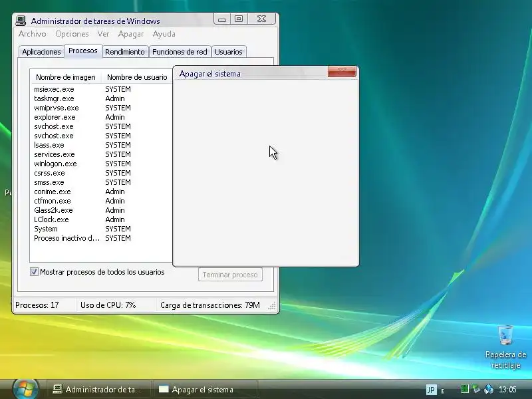The height and width of the screenshot is (399, 532).
Task: Click the small IME options icon beside JP
Action: [442, 390]
